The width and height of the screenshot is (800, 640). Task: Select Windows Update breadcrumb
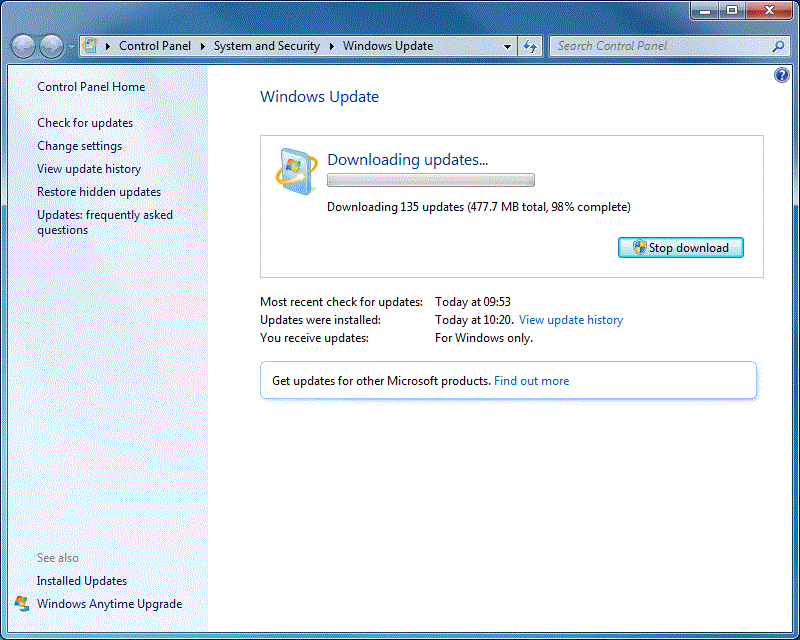tap(388, 46)
